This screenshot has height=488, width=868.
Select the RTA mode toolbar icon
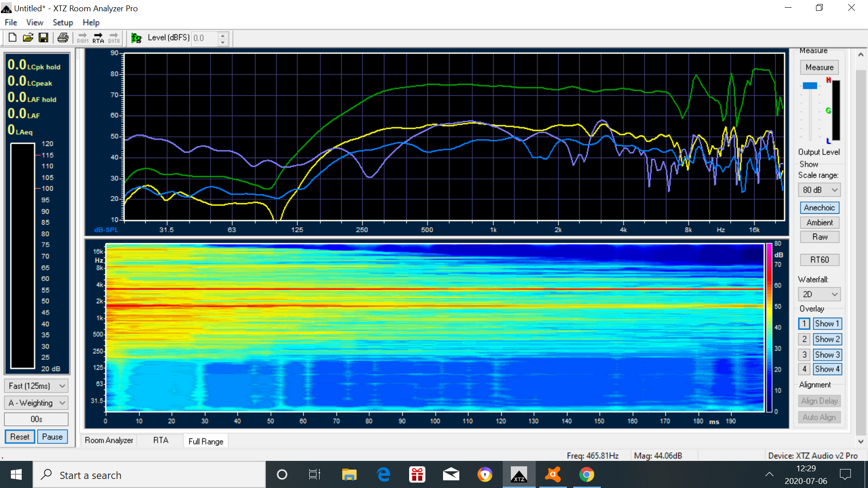point(98,38)
